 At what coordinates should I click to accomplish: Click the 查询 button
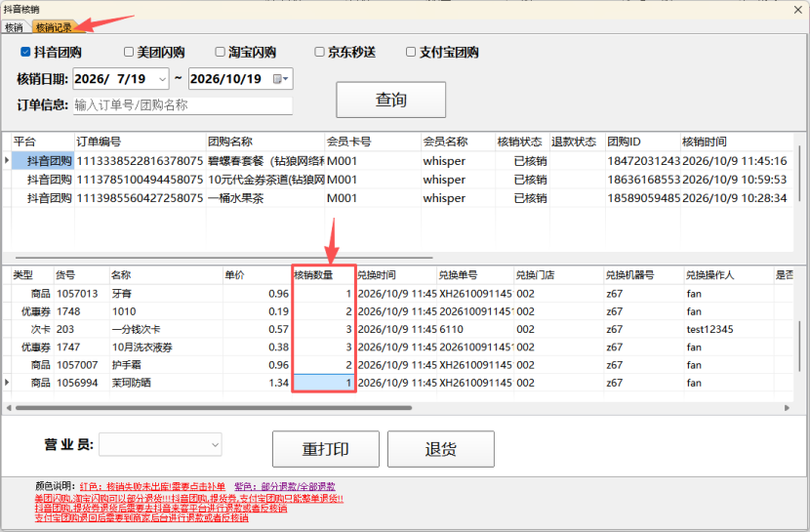click(x=391, y=100)
